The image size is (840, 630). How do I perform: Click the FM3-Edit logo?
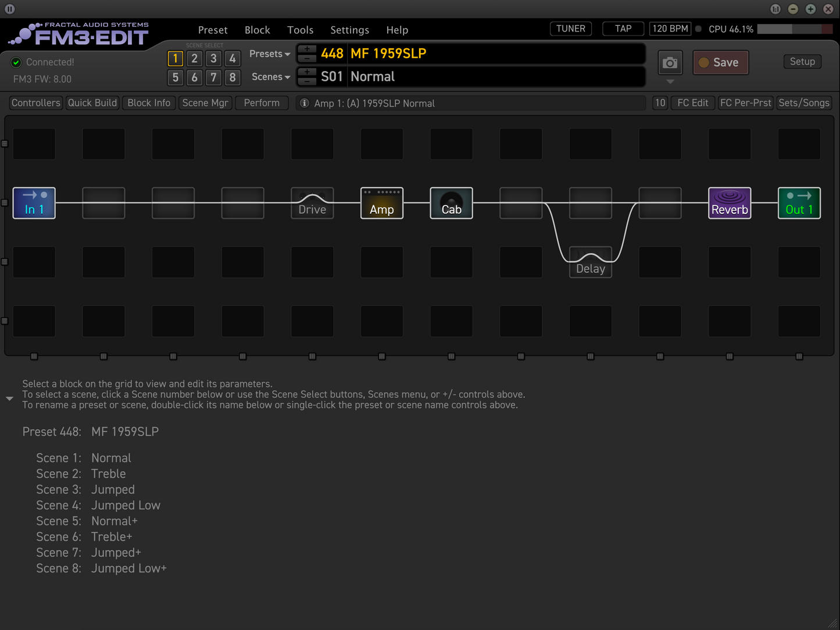[x=78, y=34]
